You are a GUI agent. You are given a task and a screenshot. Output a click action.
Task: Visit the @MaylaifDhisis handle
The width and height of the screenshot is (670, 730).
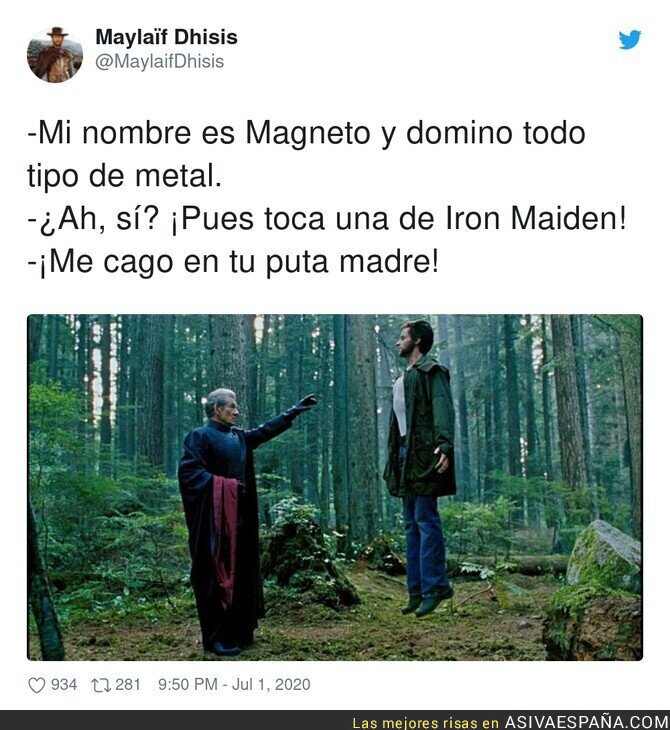point(159,61)
